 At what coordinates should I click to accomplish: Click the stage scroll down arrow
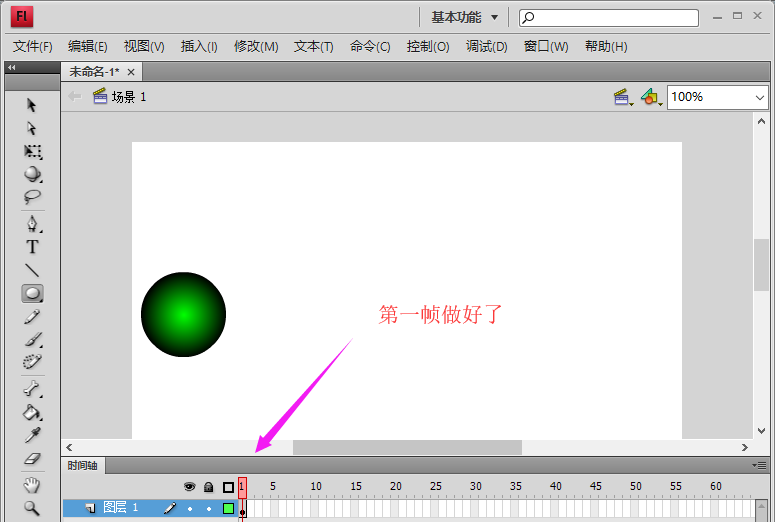(761, 431)
